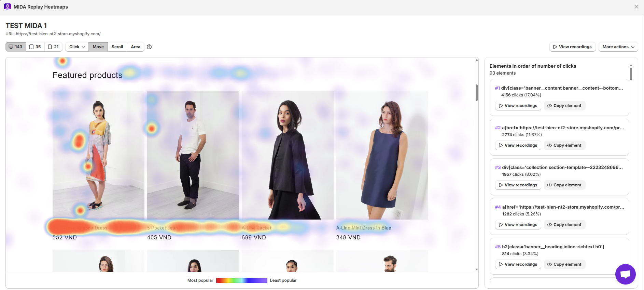
Task: Copy element #2 link selector
Action: click(x=564, y=145)
